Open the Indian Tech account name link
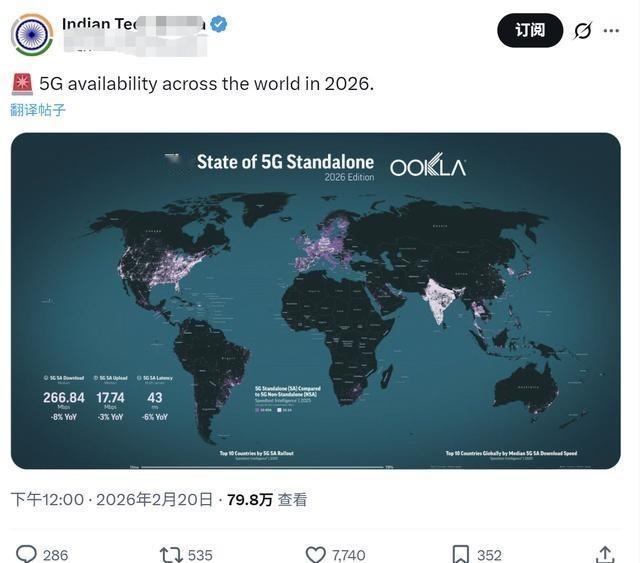 tap(133, 24)
